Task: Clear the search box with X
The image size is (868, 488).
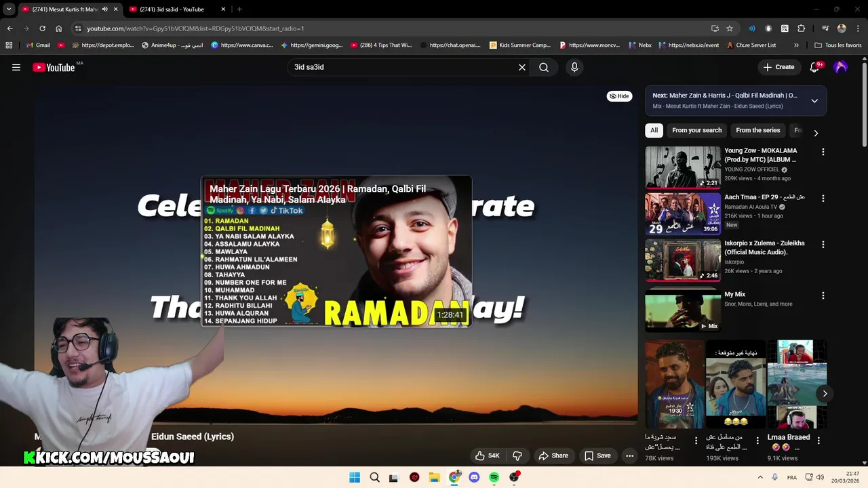Action: pos(522,67)
